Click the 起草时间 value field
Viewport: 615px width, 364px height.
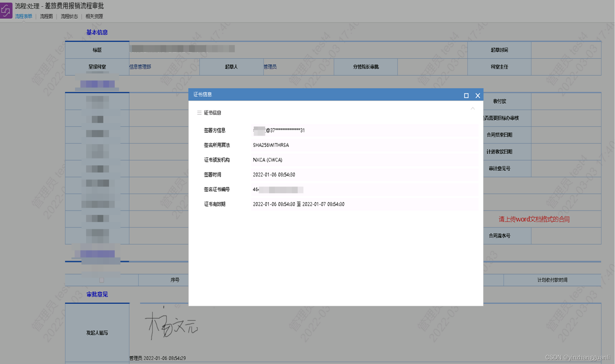click(x=566, y=50)
